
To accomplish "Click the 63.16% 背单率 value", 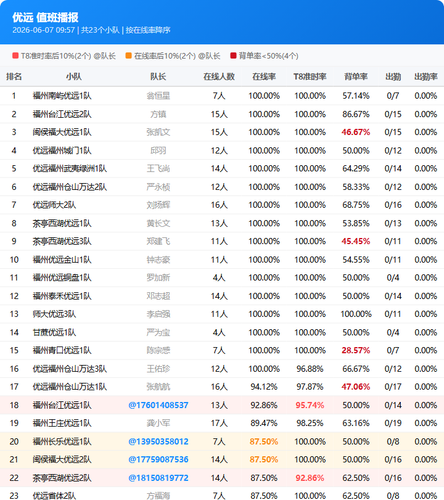I will coord(356,423).
